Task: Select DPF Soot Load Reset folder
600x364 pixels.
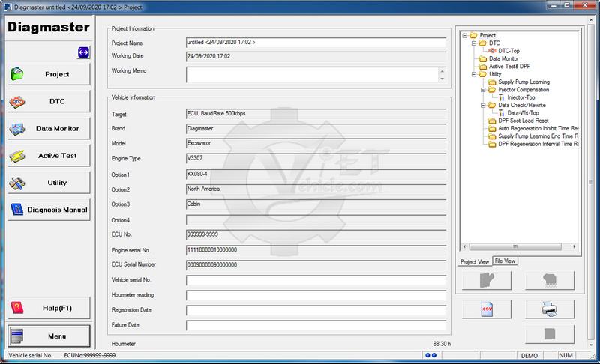Action: pos(523,121)
